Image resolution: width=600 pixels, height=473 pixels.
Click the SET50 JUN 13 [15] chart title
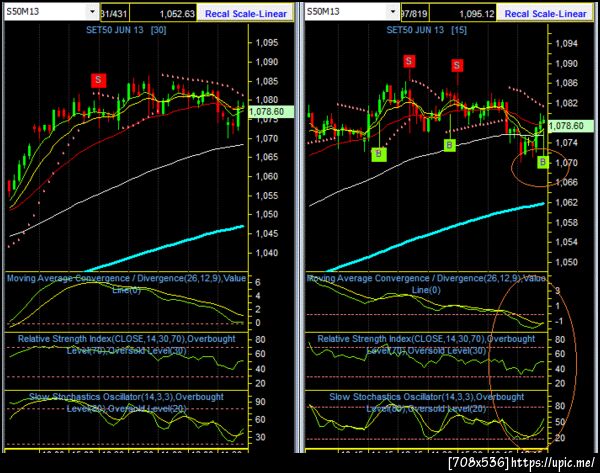point(426,30)
